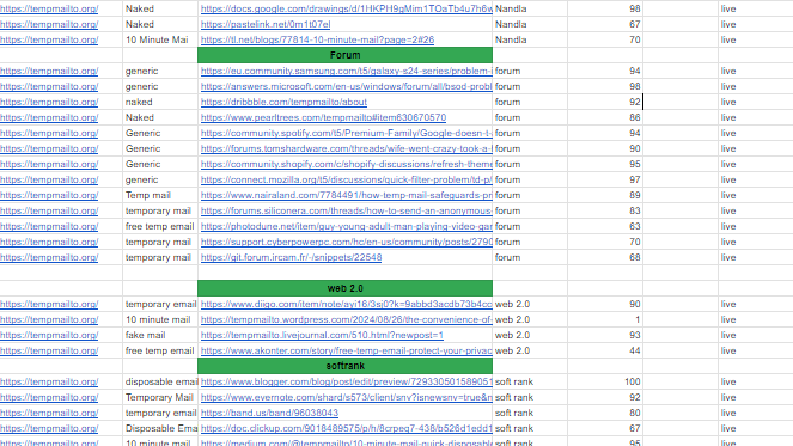This screenshot has width=793, height=446.
Task: Select the 'fake mail' anchor cell
Action: coord(160,335)
